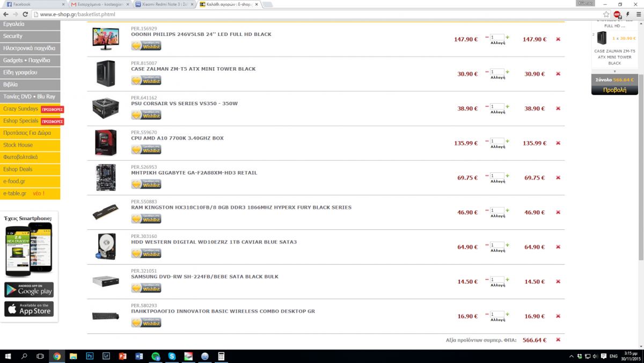This screenshot has width=644, height=363.
Task: Delete the Corsair VS350 PSU row
Action: [558, 108]
